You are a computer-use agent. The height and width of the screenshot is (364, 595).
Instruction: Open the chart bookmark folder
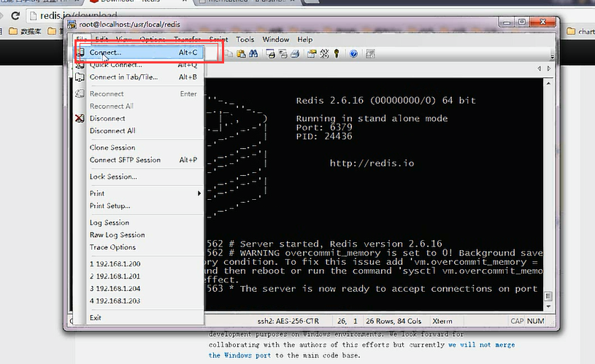580,31
